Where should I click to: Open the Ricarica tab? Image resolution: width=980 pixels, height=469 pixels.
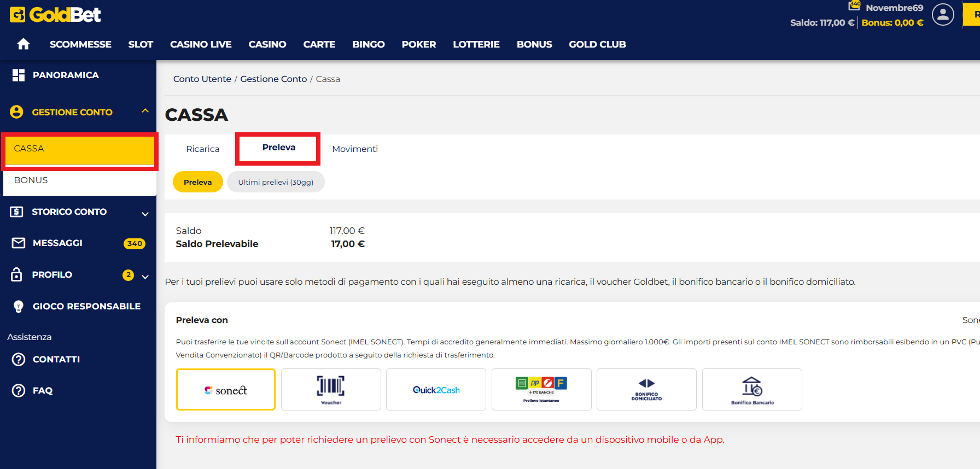pos(203,149)
